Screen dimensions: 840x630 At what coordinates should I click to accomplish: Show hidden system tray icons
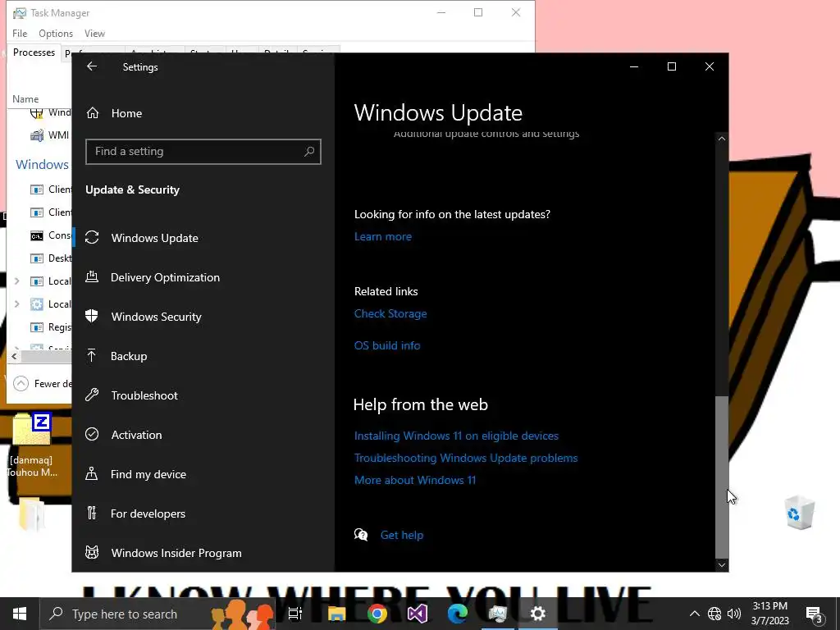[694, 614]
